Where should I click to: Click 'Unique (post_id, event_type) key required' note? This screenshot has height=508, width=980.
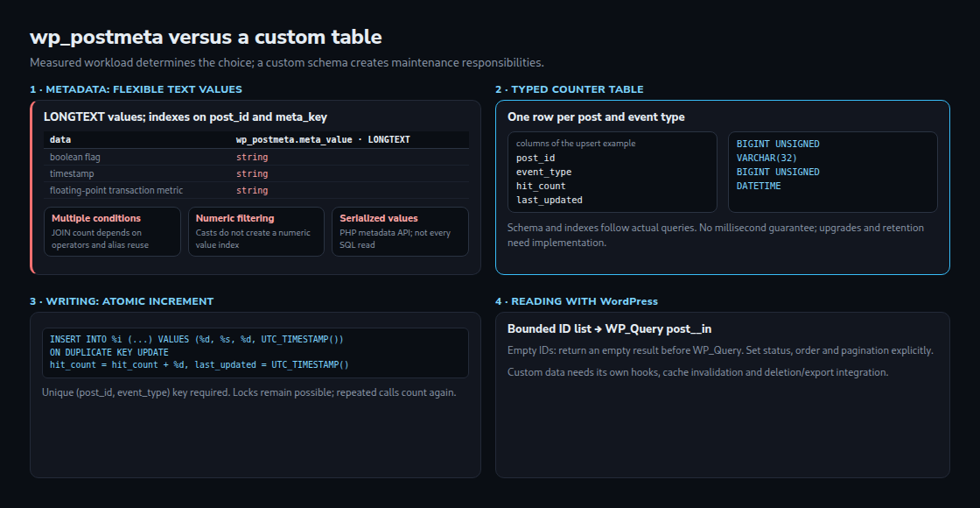pos(248,393)
